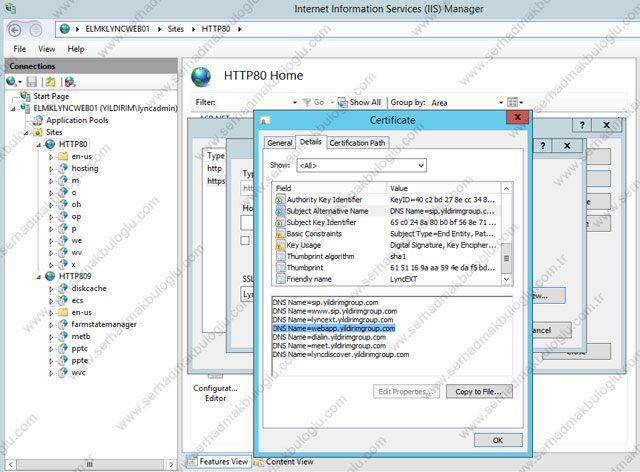
Task: Click the Subject Key Identifier field icon
Action: [280, 223]
